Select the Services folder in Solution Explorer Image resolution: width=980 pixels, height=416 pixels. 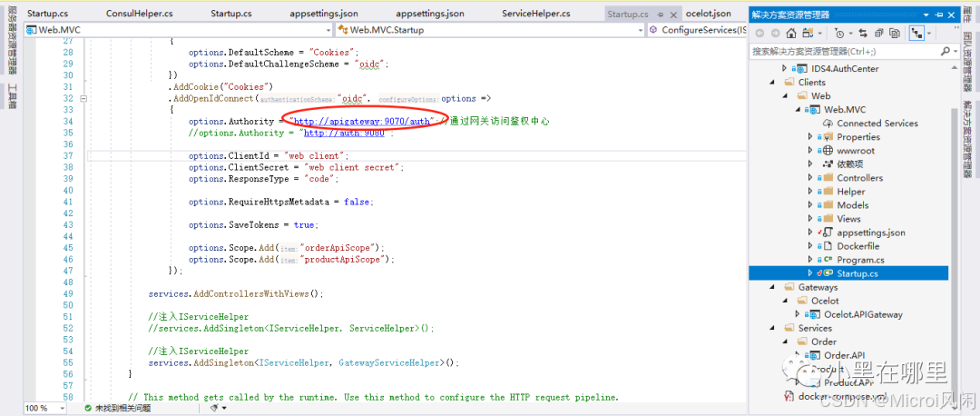pyautogui.click(x=815, y=328)
